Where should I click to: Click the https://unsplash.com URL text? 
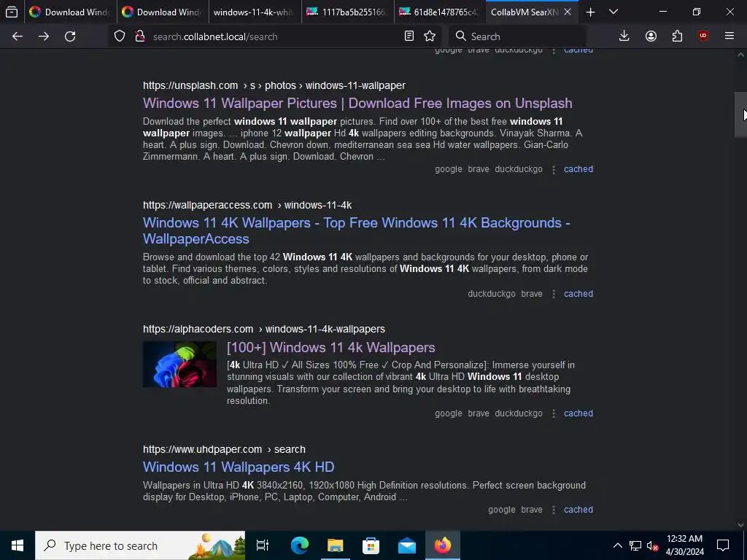pos(190,86)
